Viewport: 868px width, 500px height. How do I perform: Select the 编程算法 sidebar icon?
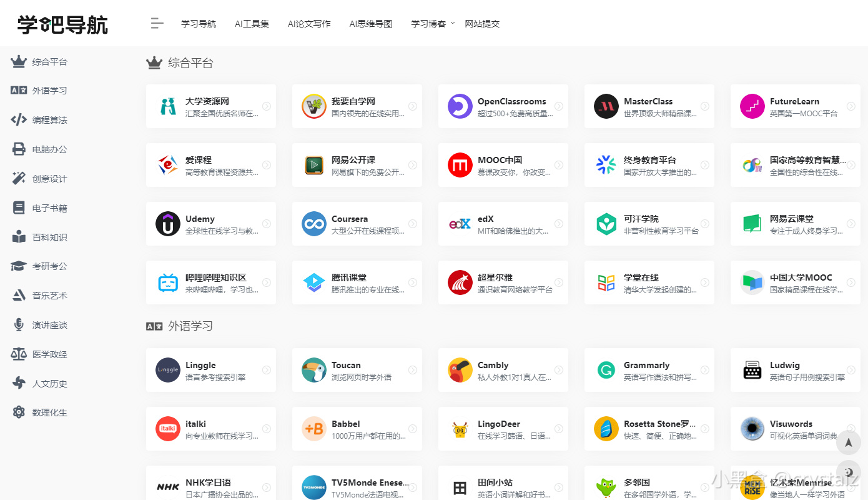(x=17, y=119)
